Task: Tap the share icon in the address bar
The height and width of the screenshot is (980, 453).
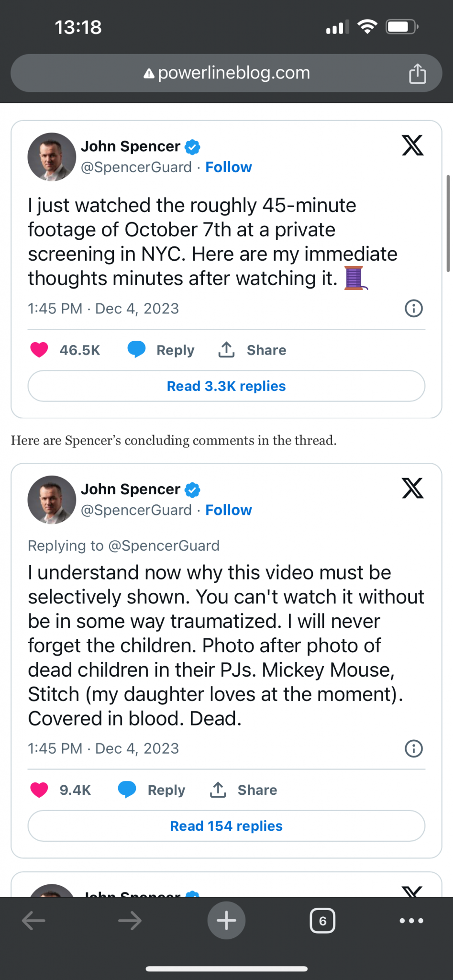Action: 417,74
